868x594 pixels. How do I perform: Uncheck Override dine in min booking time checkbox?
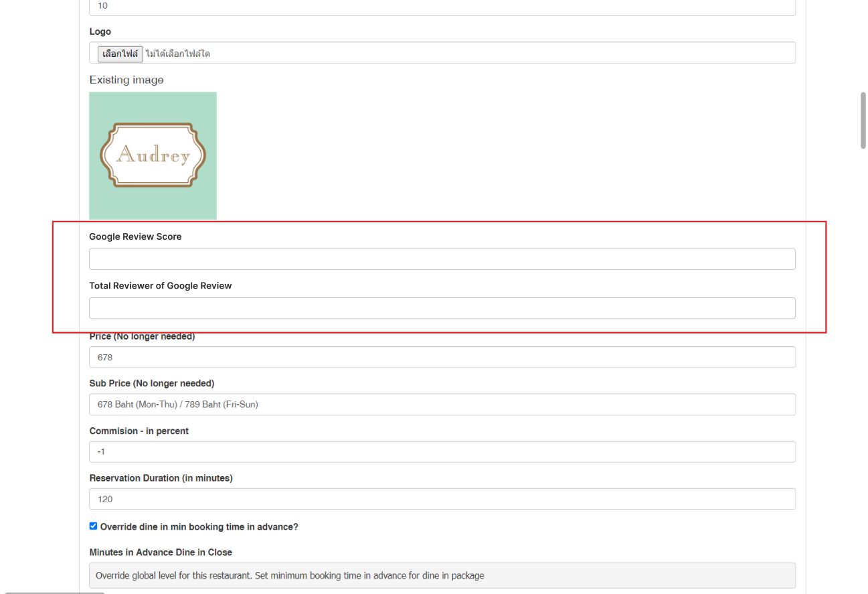coord(93,526)
